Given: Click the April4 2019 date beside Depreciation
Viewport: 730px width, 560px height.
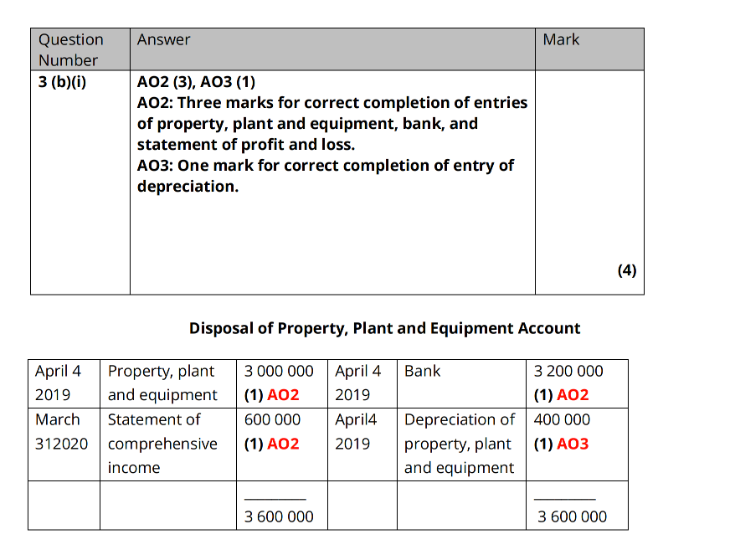Looking at the screenshot, I should pos(357,431).
